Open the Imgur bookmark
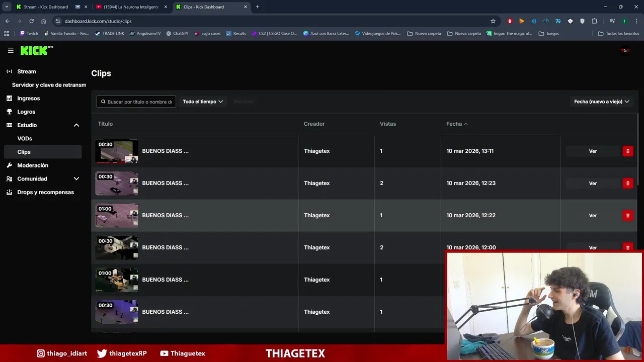 coord(509,34)
